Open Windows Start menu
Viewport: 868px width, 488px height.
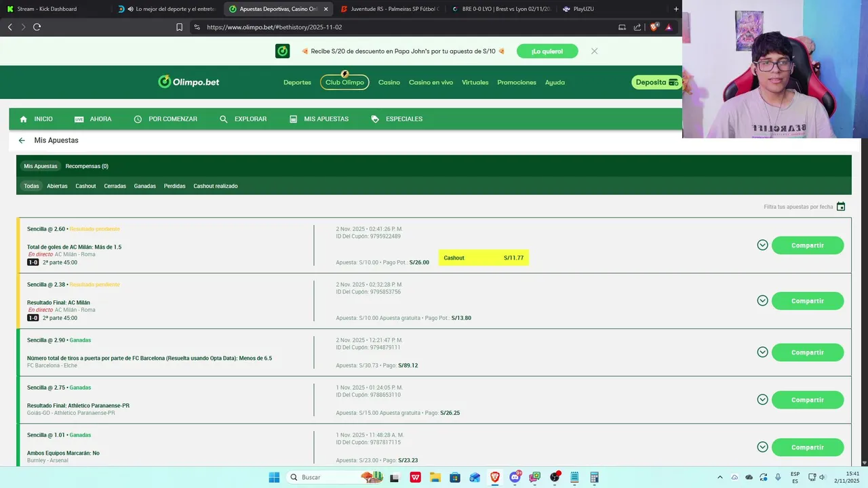click(274, 477)
